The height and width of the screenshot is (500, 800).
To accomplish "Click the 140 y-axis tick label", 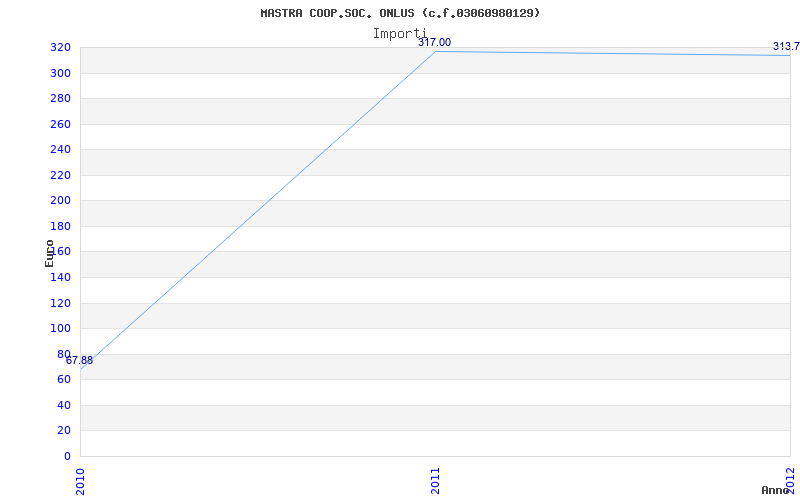I will point(60,278).
